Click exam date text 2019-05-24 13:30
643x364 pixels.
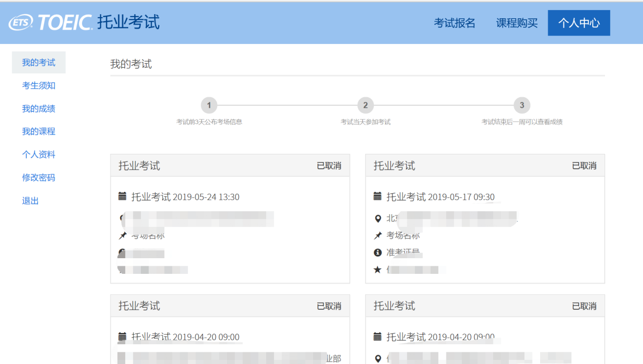(206, 197)
